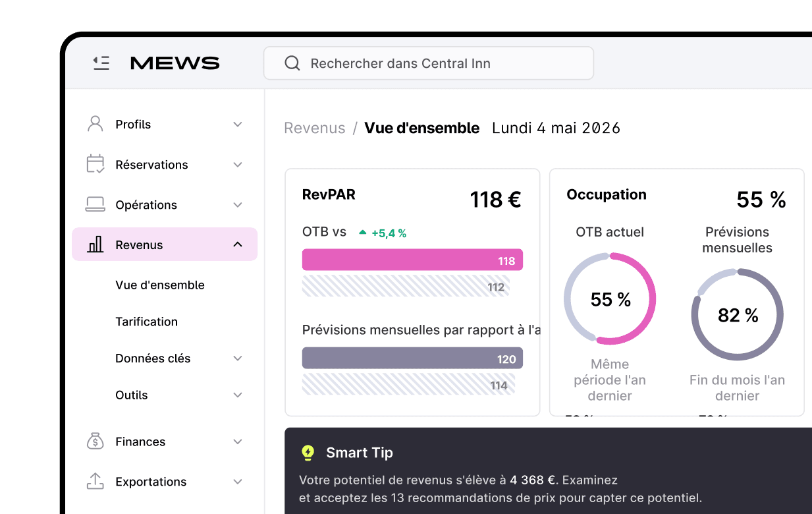Image resolution: width=812 pixels, height=514 pixels.
Task: Click the Revenus breadcrumb link
Action: coord(315,128)
